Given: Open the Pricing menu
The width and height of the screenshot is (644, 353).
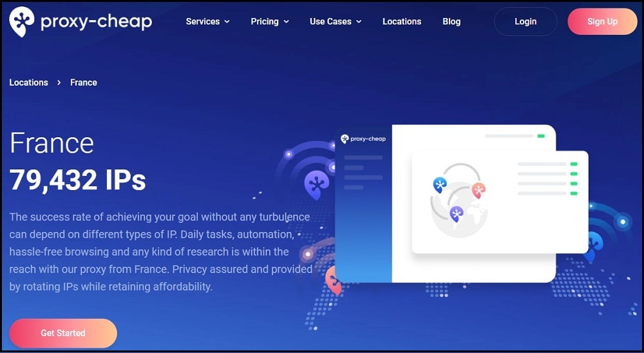Looking at the screenshot, I should [265, 21].
